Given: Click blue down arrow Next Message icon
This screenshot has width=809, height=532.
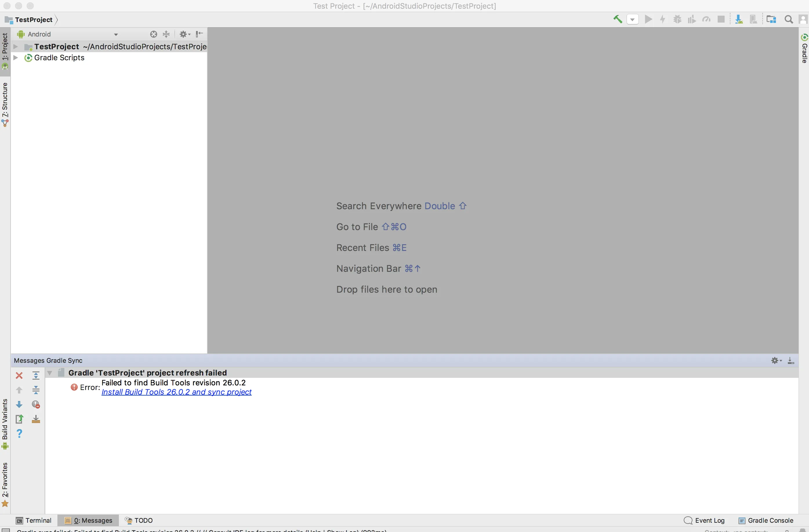Looking at the screenshot, I should (19, 405).
